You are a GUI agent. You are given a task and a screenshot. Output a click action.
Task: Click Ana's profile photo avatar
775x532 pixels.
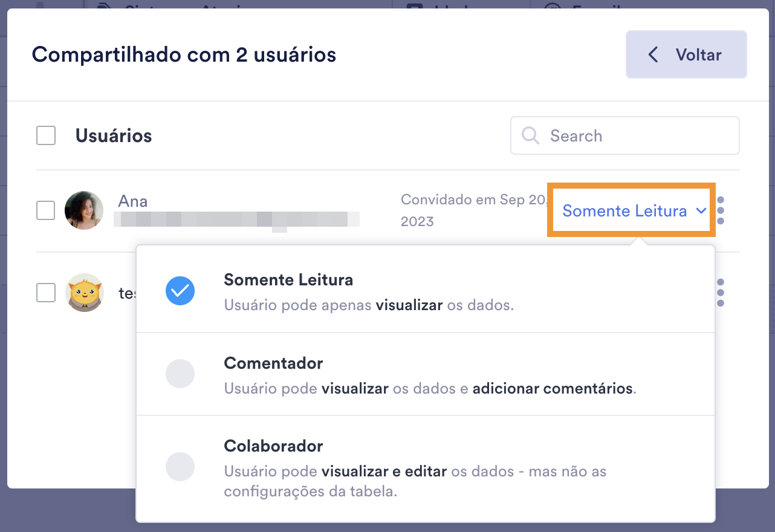coord(84,210)
